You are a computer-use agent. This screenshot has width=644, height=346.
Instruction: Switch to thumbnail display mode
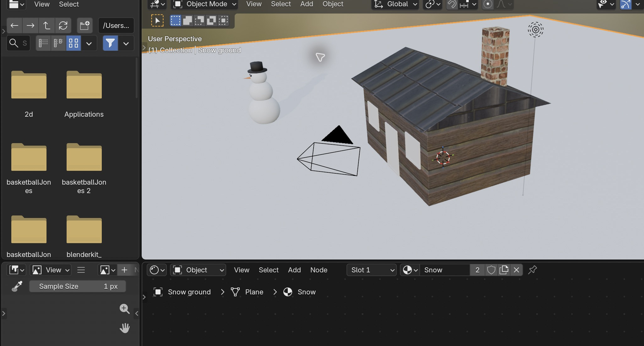74,43
